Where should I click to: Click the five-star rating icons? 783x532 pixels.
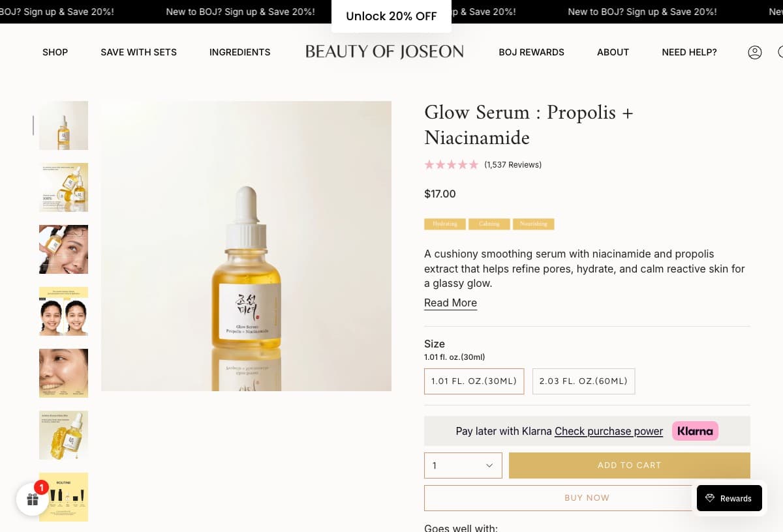[451, 165]
